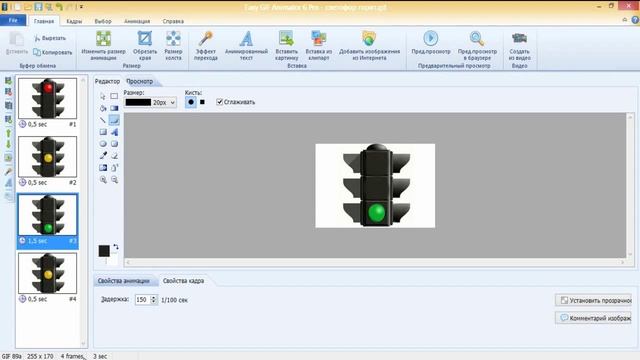Image resolution: width=640 pixels, height=360 pixels.
Task: Open Animation Properties (Свойства анимации) tab
Action: click(124, 281)
